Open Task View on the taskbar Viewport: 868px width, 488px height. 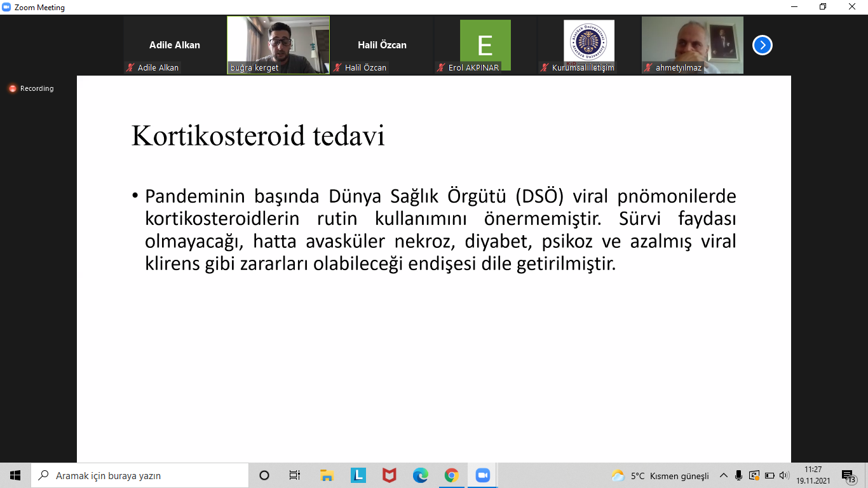pyautogui.click(x=295, y=475)
